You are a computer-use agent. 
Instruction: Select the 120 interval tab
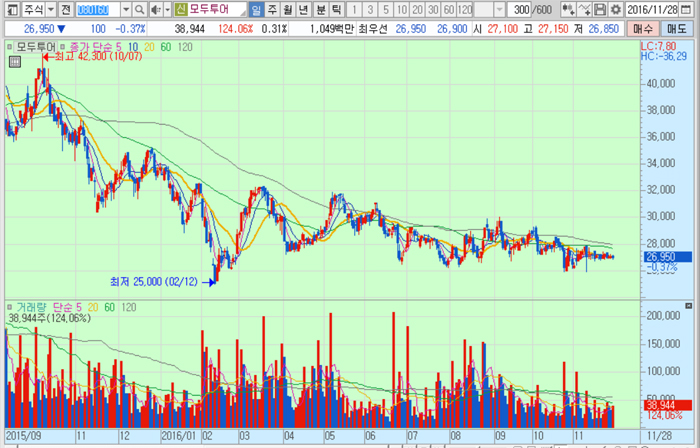tap(465, 9)
